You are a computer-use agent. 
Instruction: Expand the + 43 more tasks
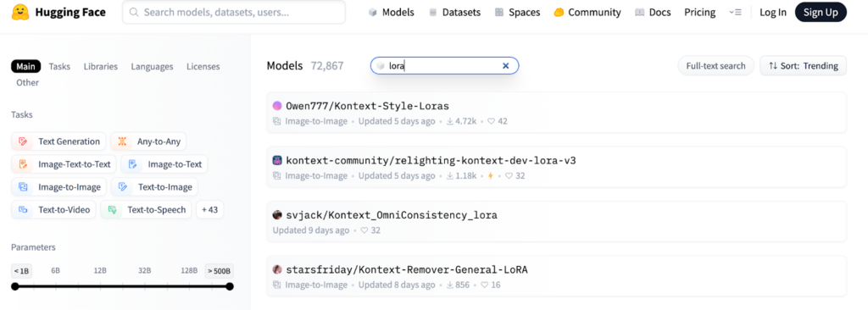[210, 210]
